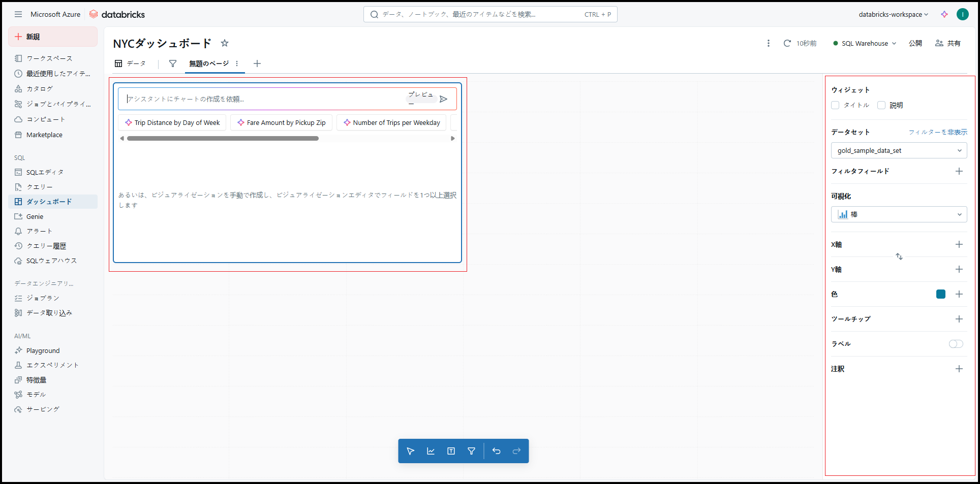Image resolution: width=980 pixels, height=484 pixels.
Task: Swap the X and Y axes
Action: tap(899, 256)
